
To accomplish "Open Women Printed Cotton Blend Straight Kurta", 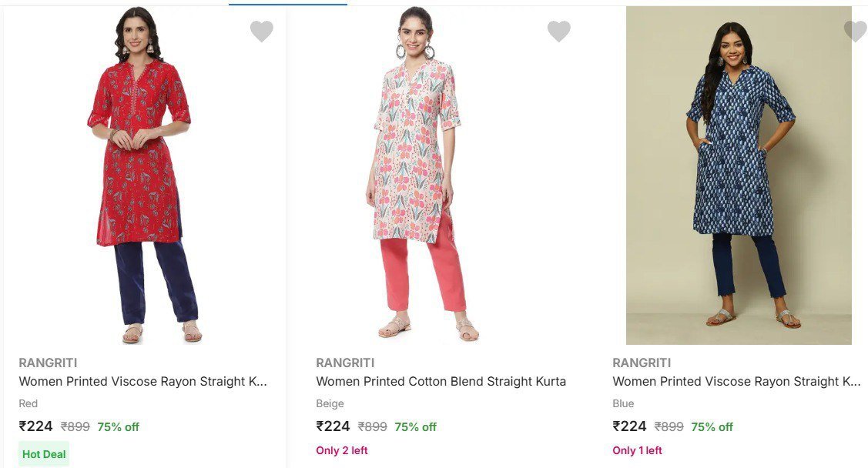I will click(441, 382).
